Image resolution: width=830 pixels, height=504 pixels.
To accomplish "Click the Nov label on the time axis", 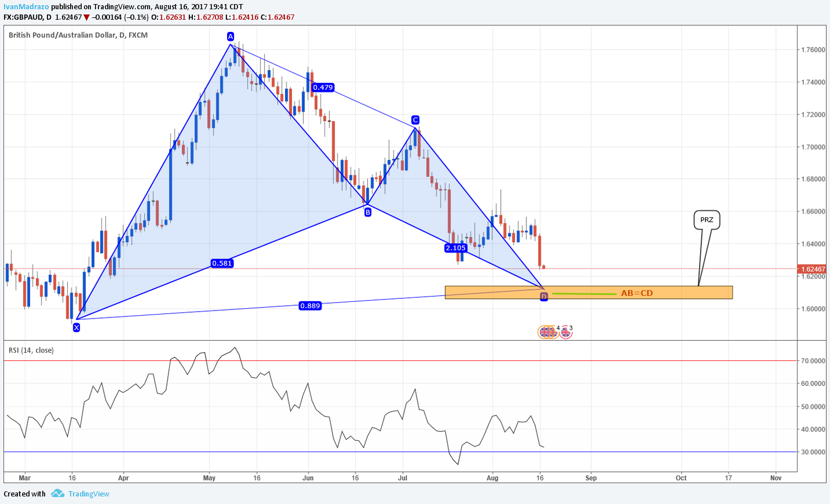I will tap(776, 478).
